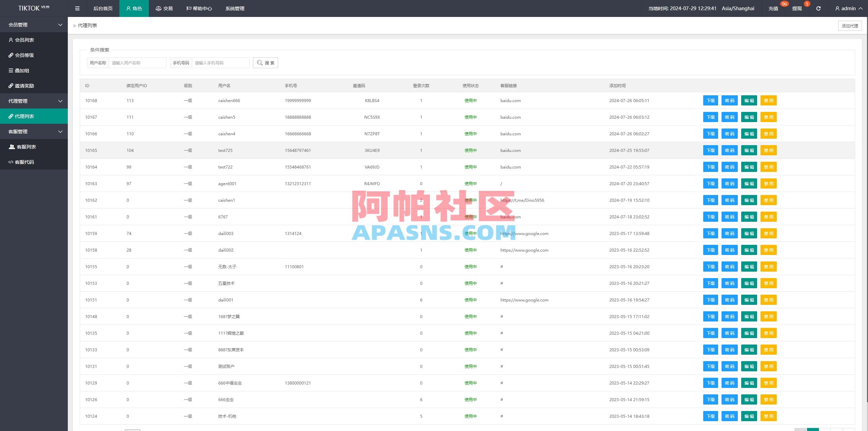Click the 添加代理 button
Screen dimensions: 868x431
point(850,25)
